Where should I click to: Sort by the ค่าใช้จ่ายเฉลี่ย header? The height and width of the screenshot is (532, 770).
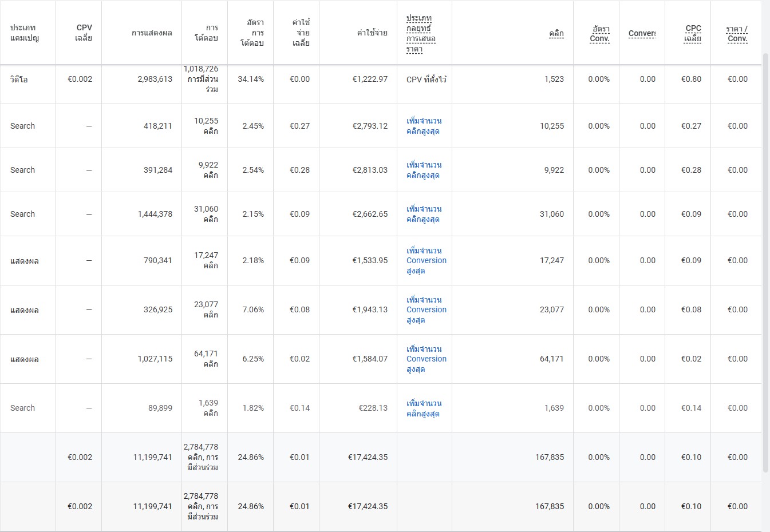[299, 33]
